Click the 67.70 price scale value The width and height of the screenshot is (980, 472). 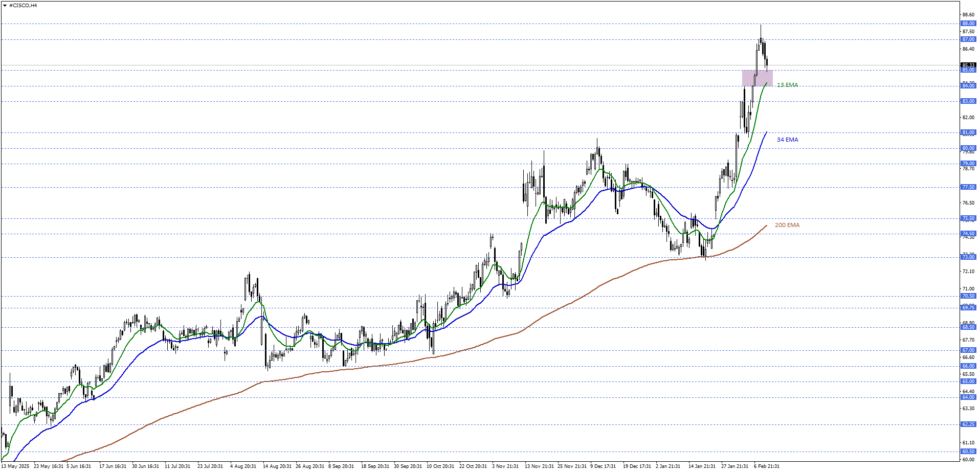point(968,340)
